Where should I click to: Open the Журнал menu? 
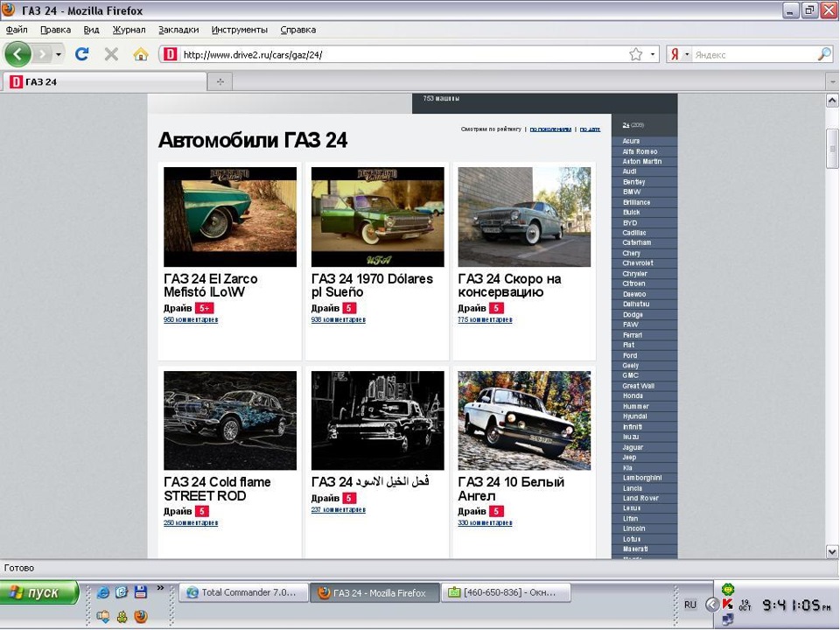pyautogui.click(x=129, y=30)
